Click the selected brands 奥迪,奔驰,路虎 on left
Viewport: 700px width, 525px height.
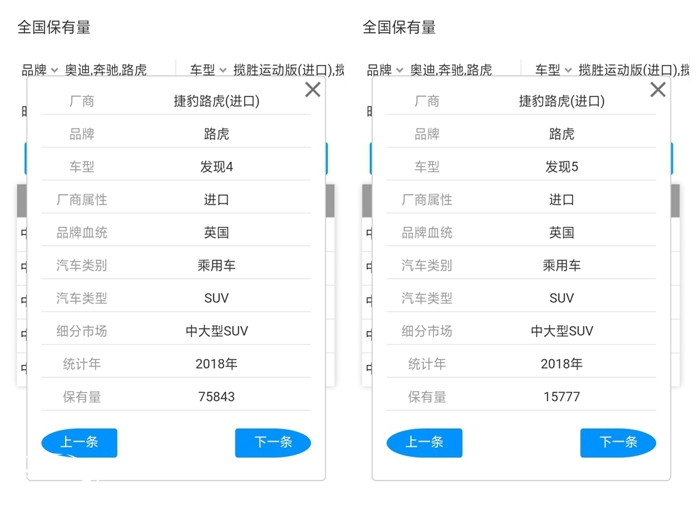click(106, 70)
